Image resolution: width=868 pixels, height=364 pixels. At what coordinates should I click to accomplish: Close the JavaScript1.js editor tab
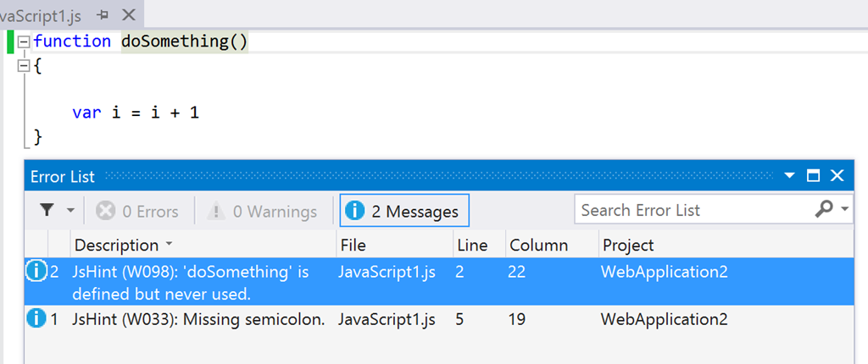click(128, 14)
